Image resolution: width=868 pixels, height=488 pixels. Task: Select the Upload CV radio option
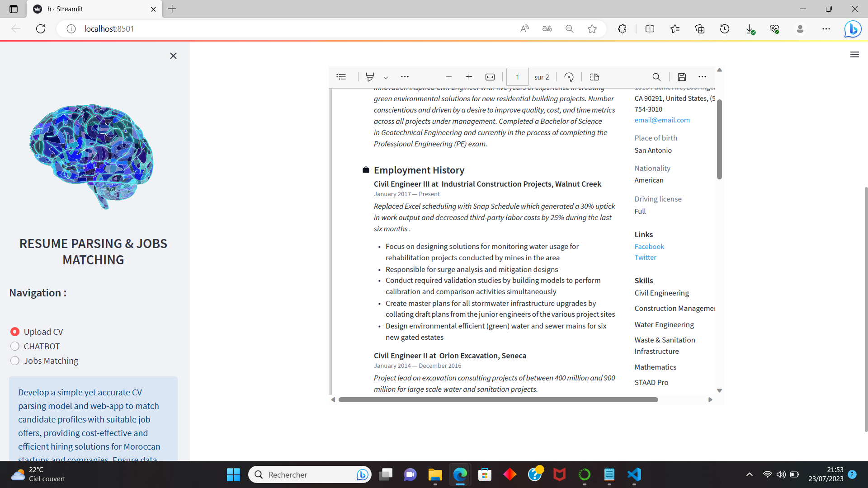point(15,331)
